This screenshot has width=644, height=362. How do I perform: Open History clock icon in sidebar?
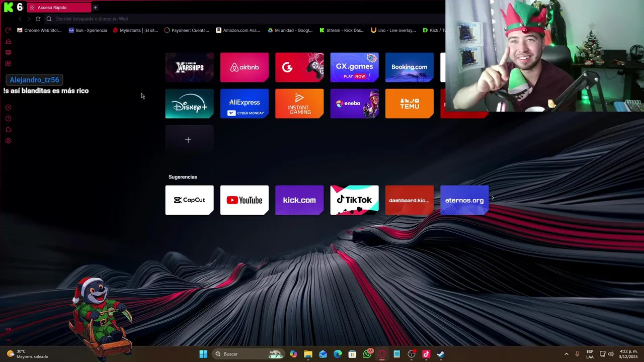[x=8, y=119]
